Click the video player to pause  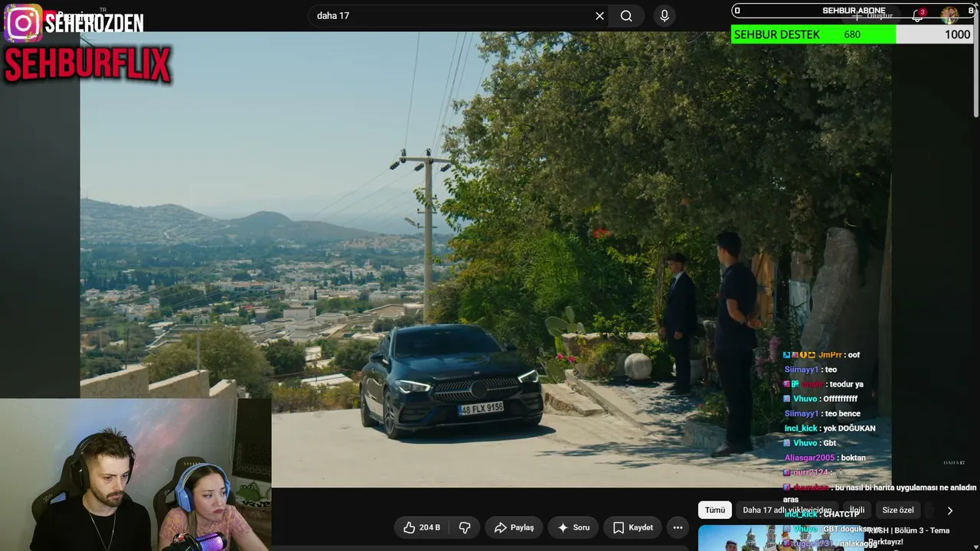485,259
